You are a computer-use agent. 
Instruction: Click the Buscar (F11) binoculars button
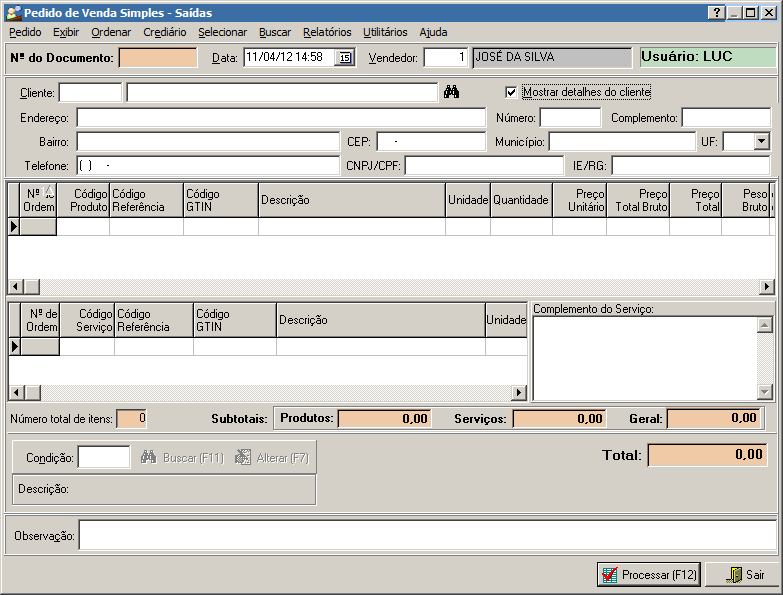point(182,458)
